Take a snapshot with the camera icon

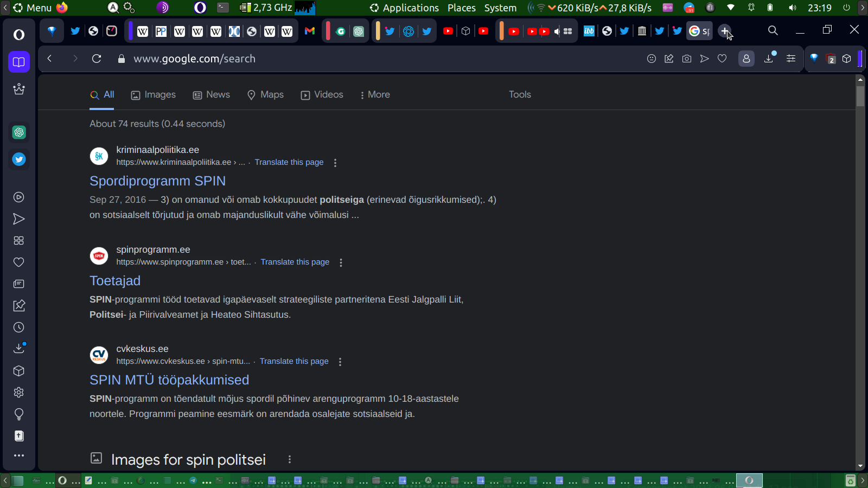pyautogui.click(x=687, y=59)
